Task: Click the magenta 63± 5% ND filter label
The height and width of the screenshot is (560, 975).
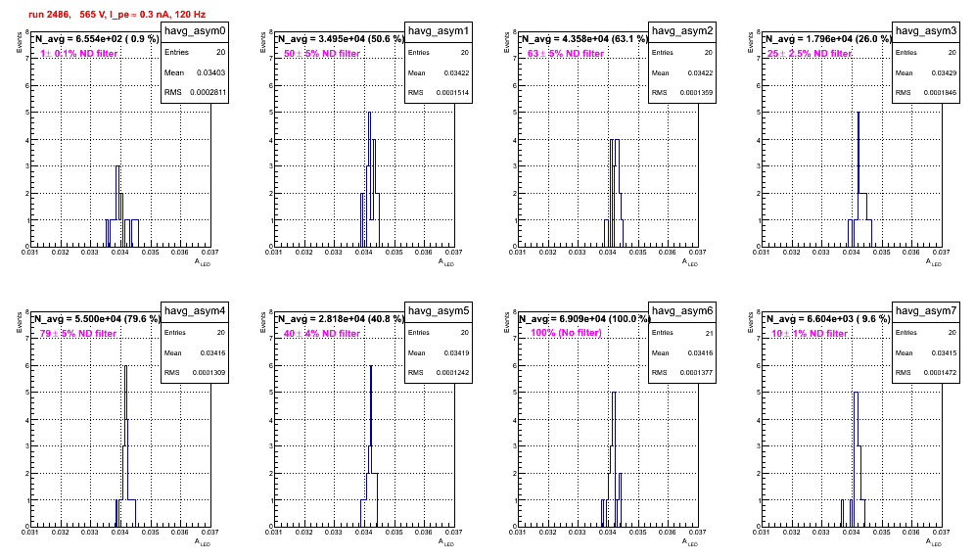Action: [x=566, y=54]
